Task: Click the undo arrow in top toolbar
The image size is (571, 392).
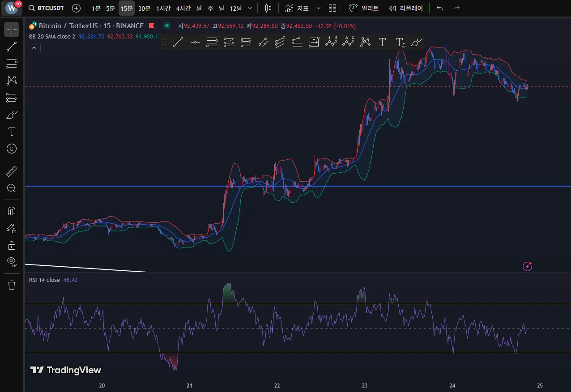Action: (x=439, y=8)
